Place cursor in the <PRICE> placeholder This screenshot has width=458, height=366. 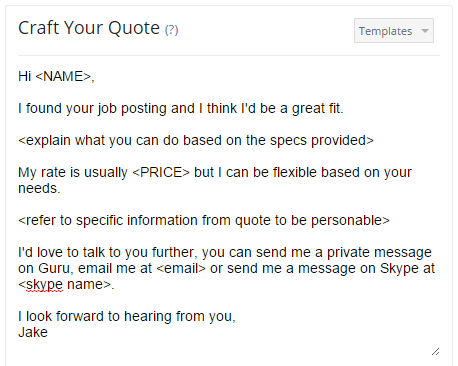(161, 172)
